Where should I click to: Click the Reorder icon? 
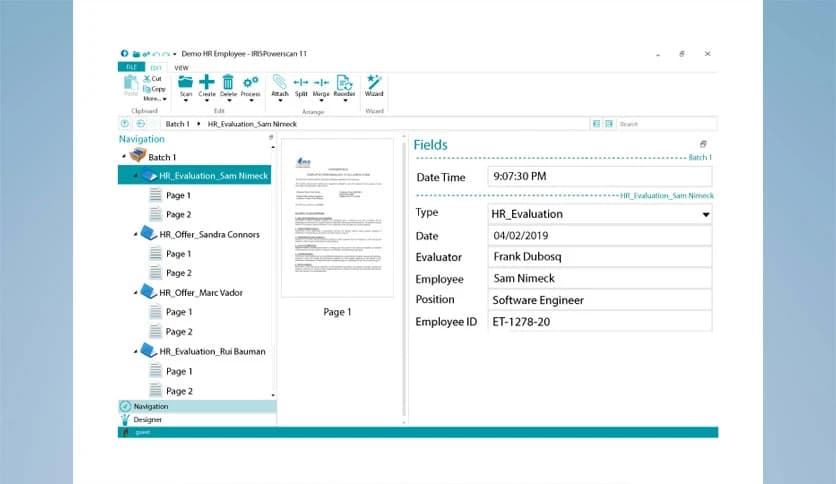pos(344,82)
